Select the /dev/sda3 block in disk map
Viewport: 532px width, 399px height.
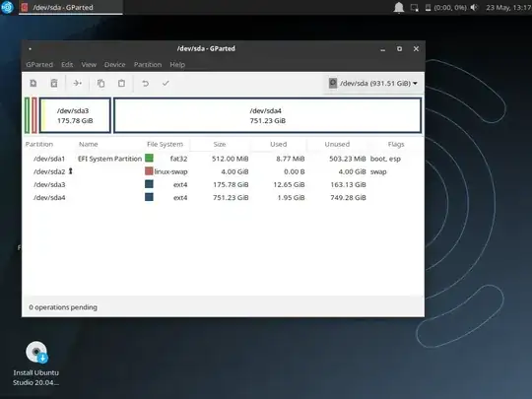pos(75,115)
